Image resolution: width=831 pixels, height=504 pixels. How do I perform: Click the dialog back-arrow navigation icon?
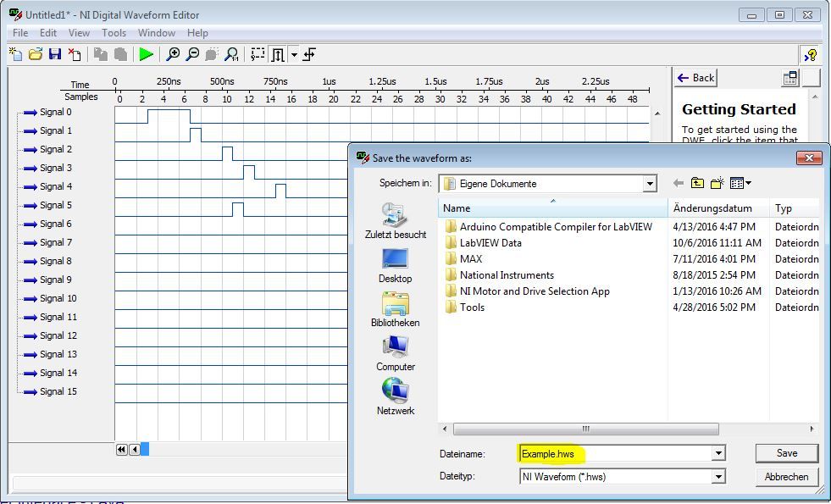point(678,183)
